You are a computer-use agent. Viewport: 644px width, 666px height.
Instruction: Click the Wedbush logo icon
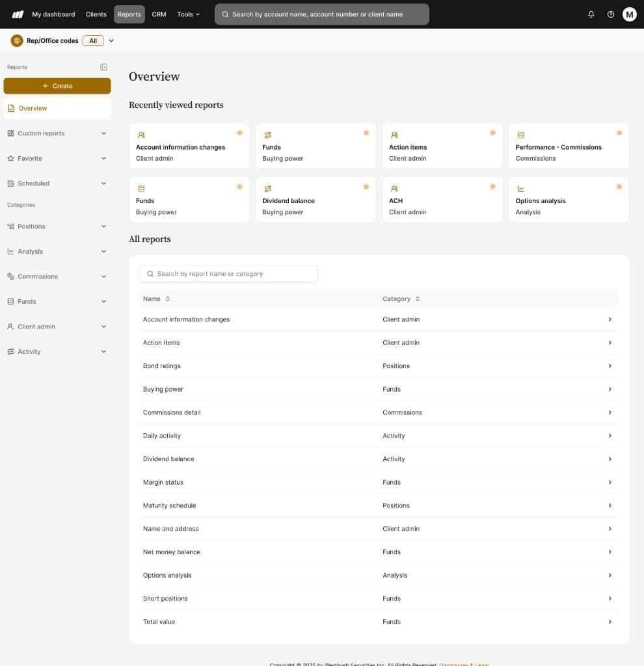pyautogui.click(x=18, y=14)
